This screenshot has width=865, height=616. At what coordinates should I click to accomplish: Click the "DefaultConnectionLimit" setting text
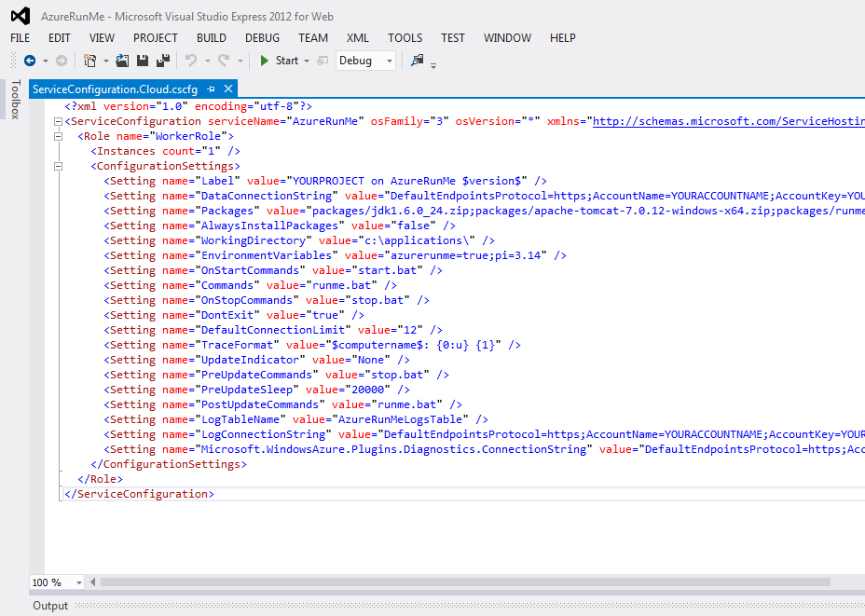coord(273,330)
